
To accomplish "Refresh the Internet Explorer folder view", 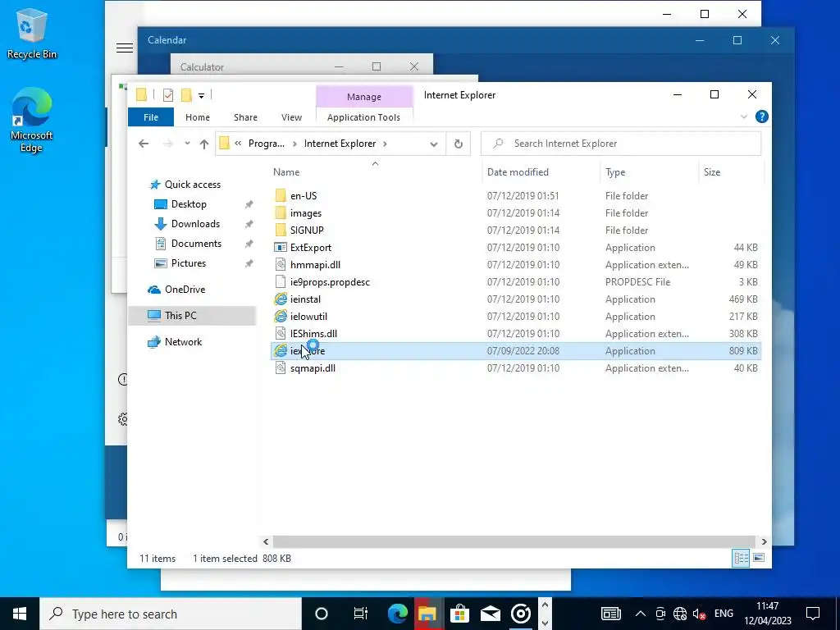I will tap(458, 144).
